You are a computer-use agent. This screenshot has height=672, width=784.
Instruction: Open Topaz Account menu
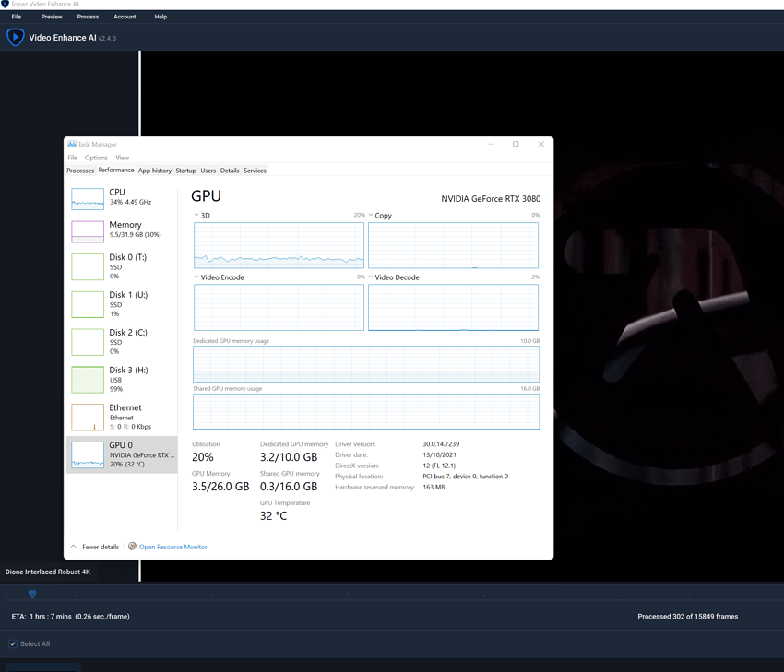tap(125, 17)
